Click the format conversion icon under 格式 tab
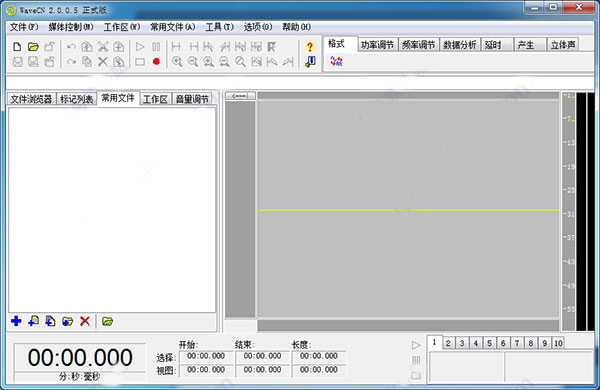The width and height of the screenshot is (600, 390). (x=336, y=61)
